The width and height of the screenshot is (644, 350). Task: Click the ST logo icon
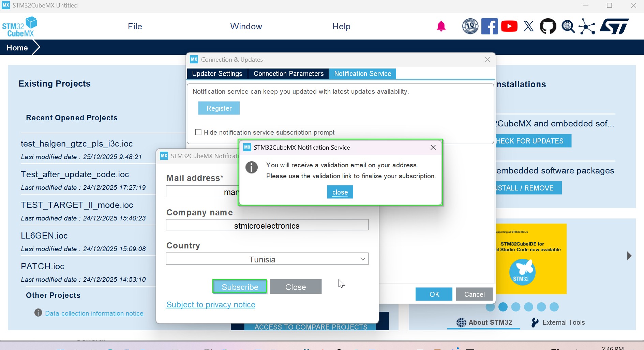(x=615, y=26)
